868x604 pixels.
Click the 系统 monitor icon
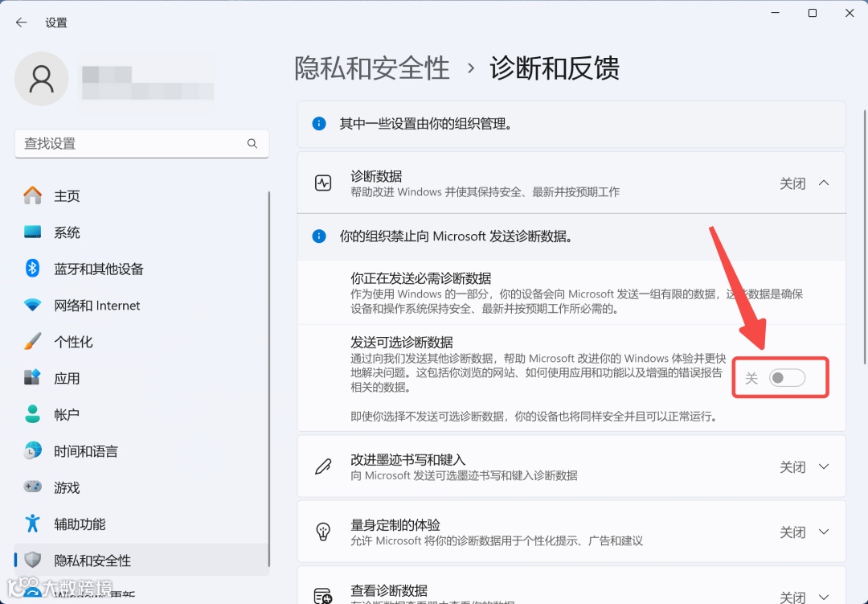[33, 232]
